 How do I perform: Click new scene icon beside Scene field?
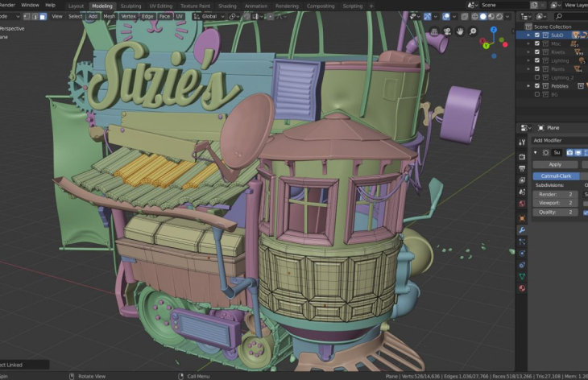point(534,5)
